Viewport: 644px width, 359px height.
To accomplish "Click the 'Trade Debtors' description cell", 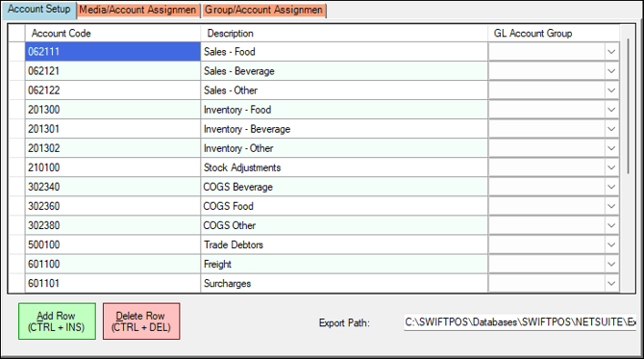I will tap(344, 245).
